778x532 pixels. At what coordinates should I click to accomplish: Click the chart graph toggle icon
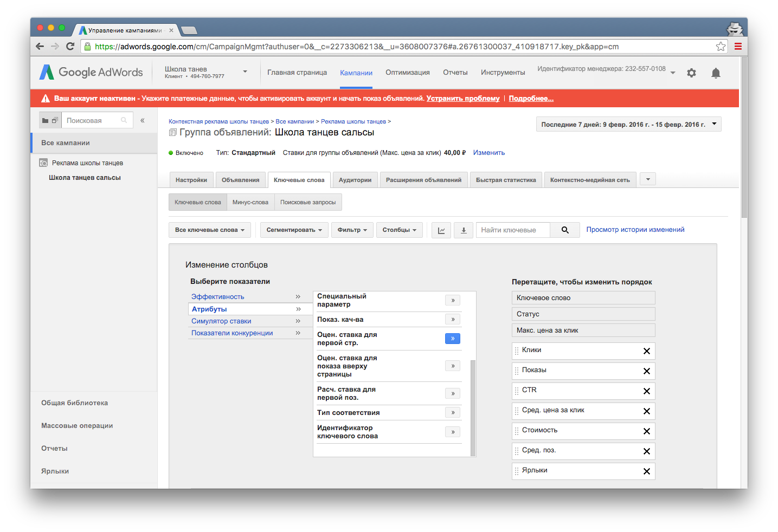click(x=441, y=230)
